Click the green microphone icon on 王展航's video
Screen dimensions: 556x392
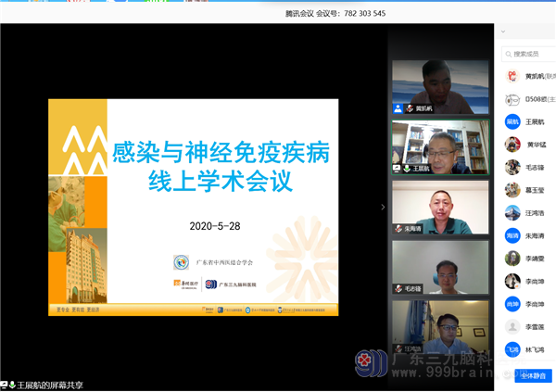click(406, 169)
